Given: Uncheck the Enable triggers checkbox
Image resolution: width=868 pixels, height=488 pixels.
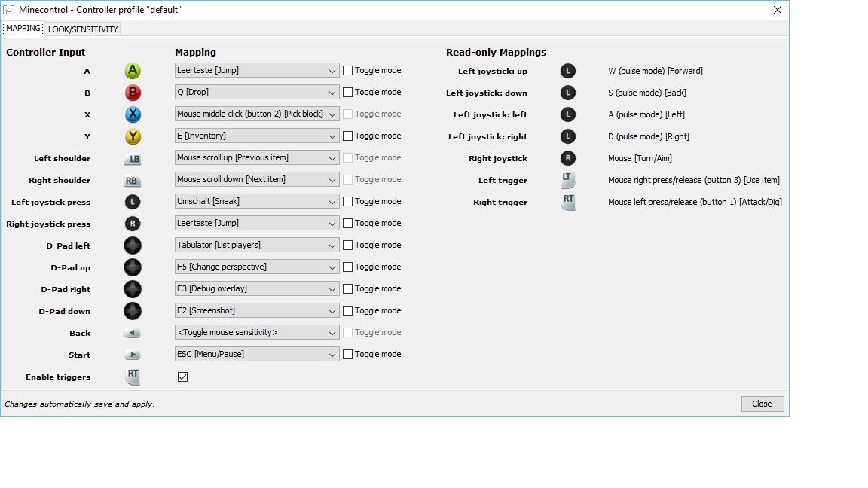Looking at the screenshot, I should click(x=182, y=377).
